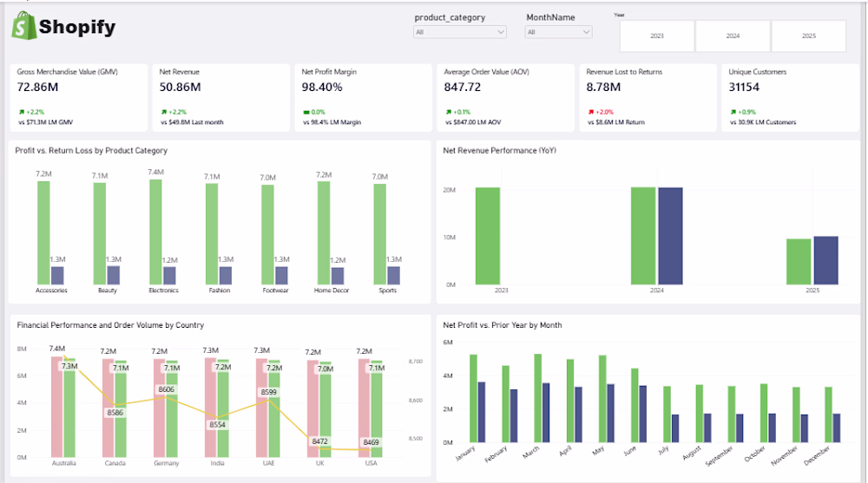
Task: Click the vs 30.9K LM Customers text
Action: [x=763, y=122]
